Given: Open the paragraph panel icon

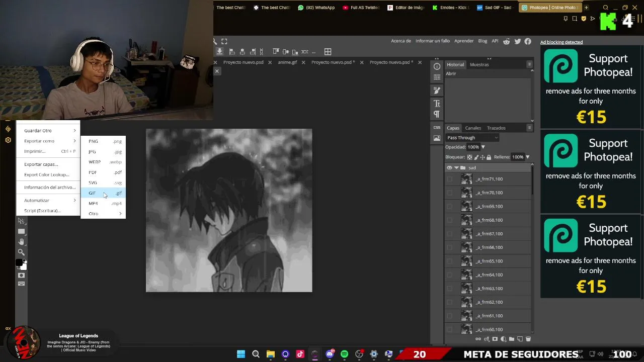Looking at the screenshot, I should [x=437, y=114].
